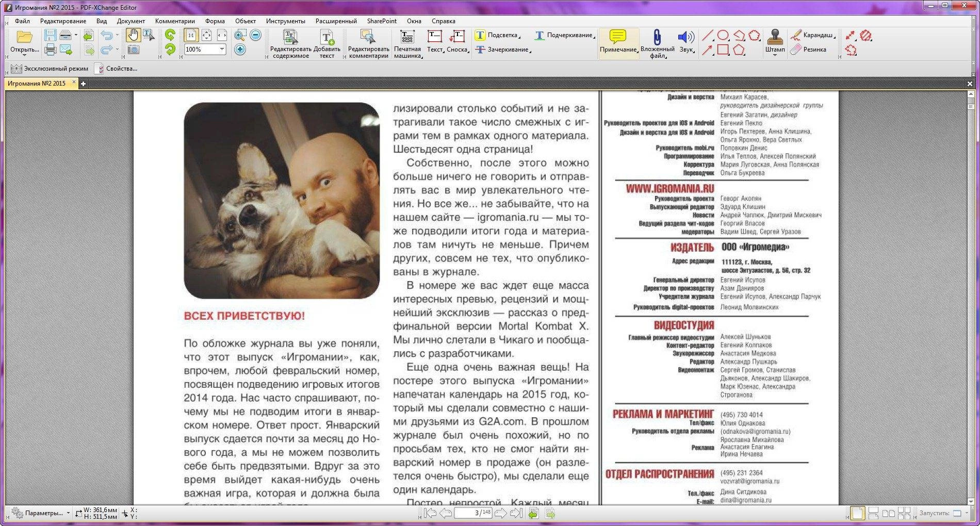Select the Underline (Подчеркивание) tool

point(564,35)
